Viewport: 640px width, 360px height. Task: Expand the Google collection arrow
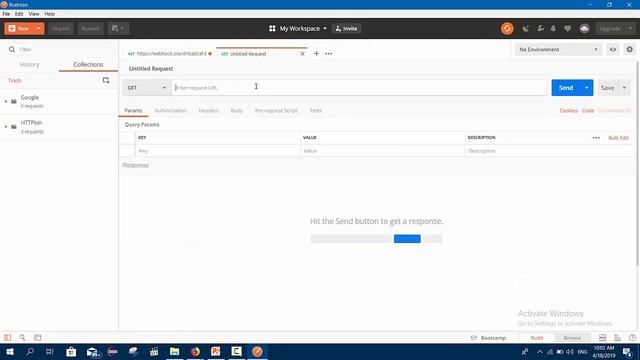6,101
